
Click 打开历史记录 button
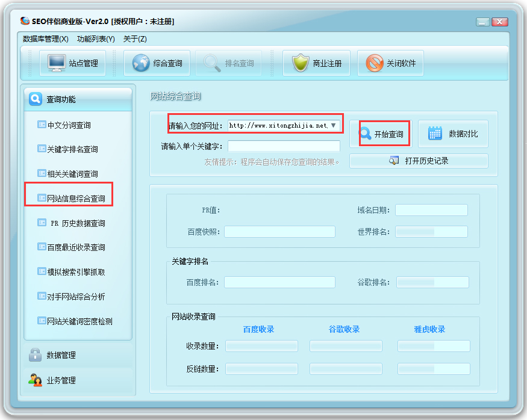[419, 161]
